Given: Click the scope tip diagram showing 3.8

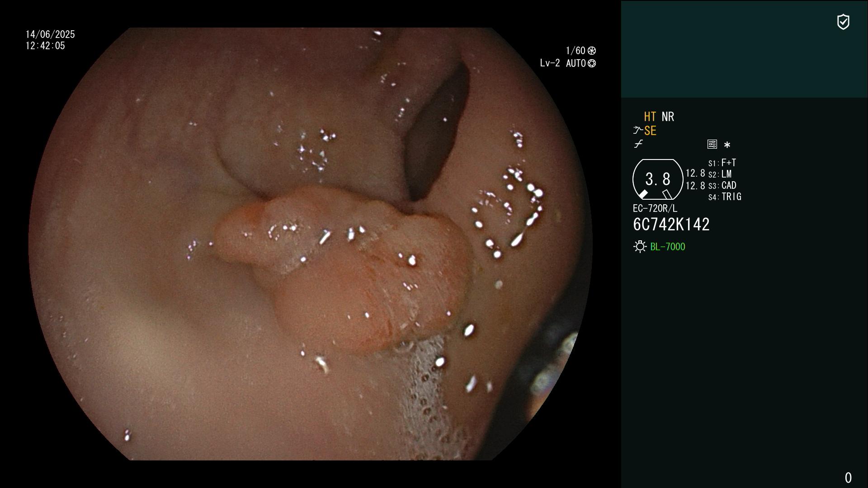Looking at the screenshot, I should 658,179.
